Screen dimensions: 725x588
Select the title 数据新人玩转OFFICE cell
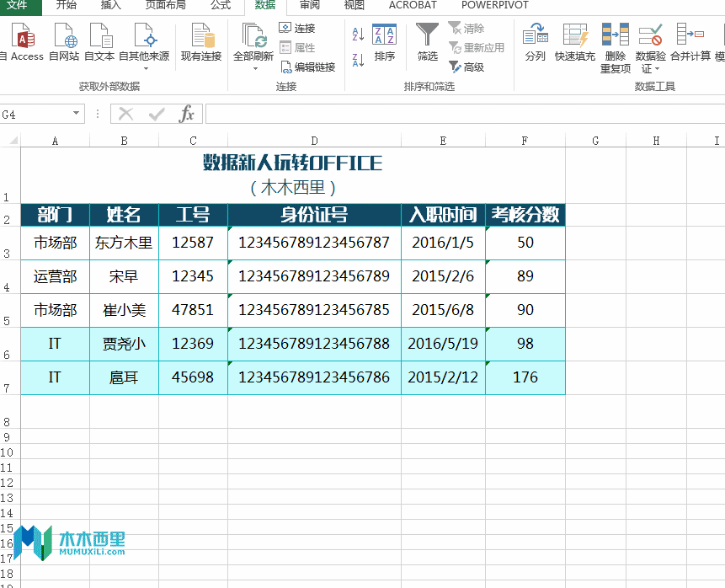(293, 175)
